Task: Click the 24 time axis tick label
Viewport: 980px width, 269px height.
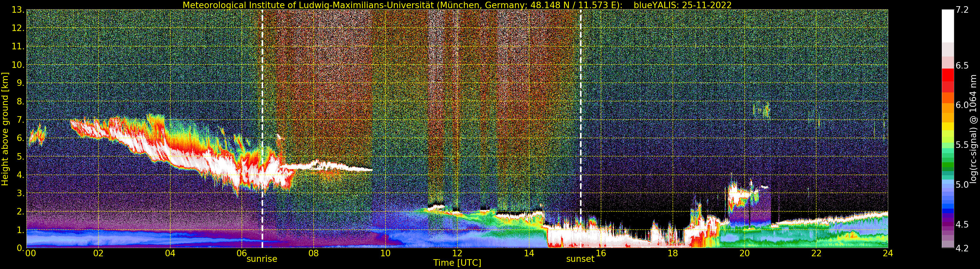Action: [888, 253]
